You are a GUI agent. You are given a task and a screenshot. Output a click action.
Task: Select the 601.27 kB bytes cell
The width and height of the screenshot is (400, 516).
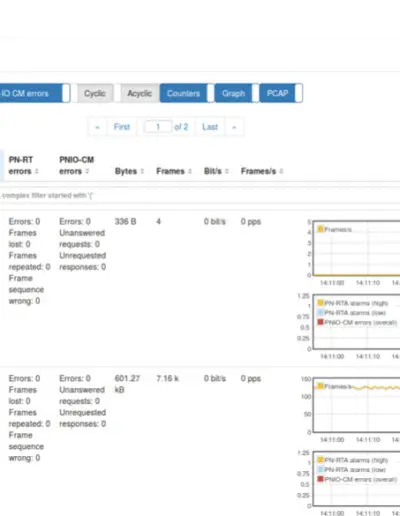tap(127, 384)
